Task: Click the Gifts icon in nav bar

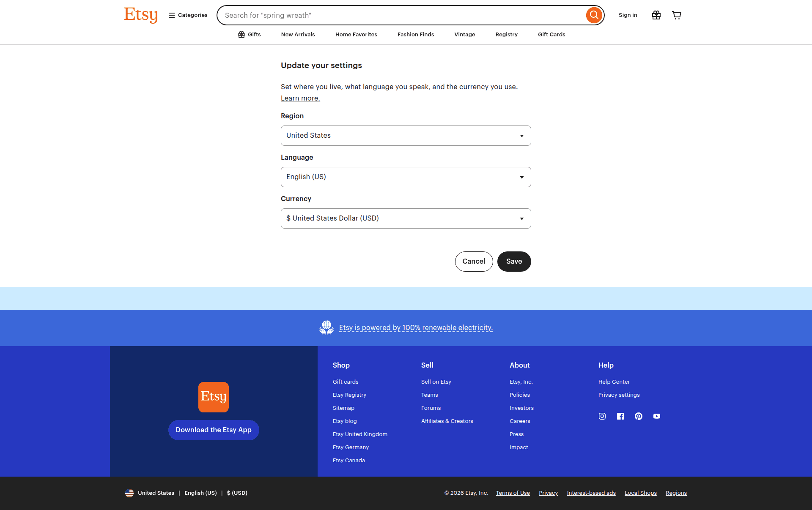Action: point(241,35)
